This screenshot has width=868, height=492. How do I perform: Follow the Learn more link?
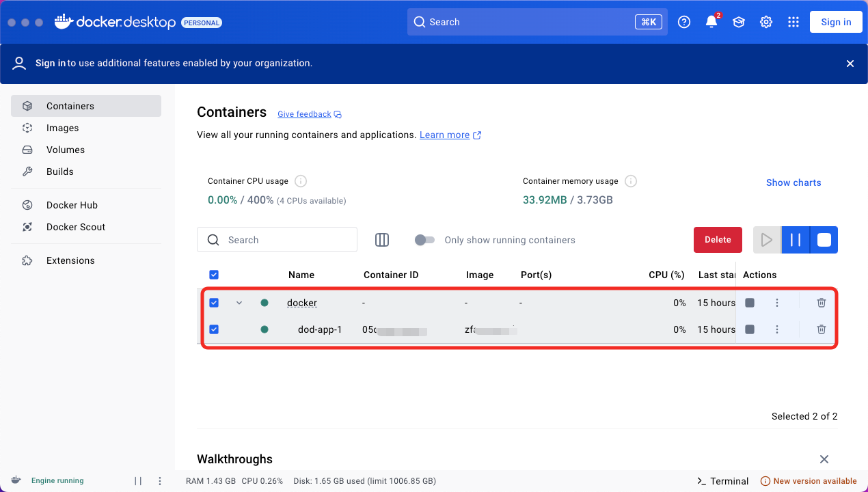pos(450,135)
